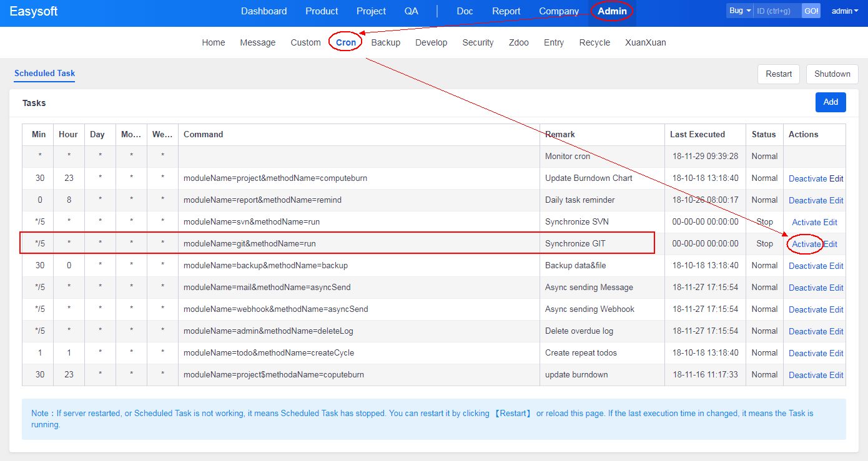Screen dimensions: 868x461
Task: Click the Add task button
Action: coord(830,102)
